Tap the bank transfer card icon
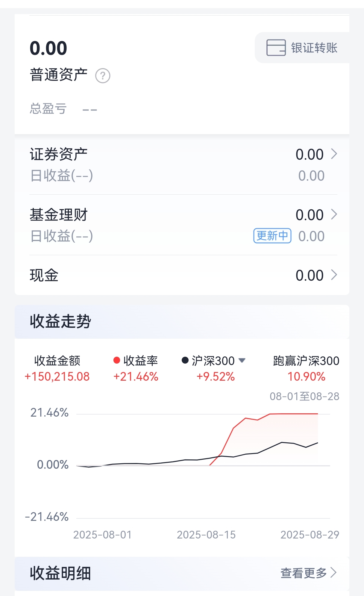 point(276,48)
